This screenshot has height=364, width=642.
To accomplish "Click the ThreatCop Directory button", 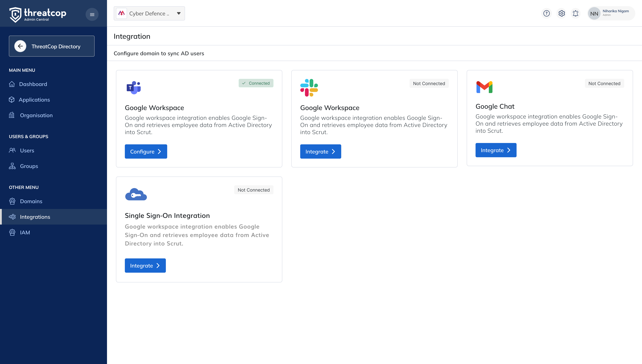I will point(52,46).
